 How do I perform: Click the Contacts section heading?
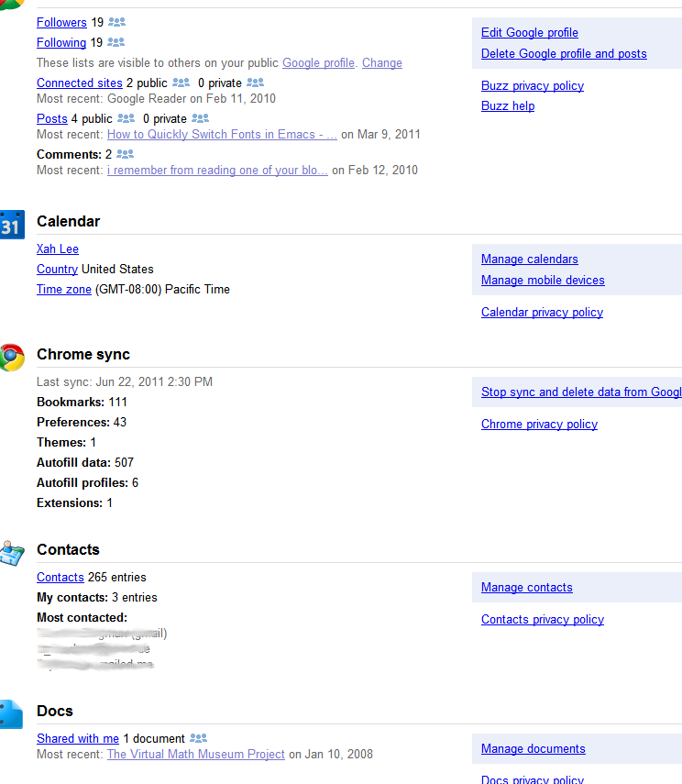click(68, 549)
